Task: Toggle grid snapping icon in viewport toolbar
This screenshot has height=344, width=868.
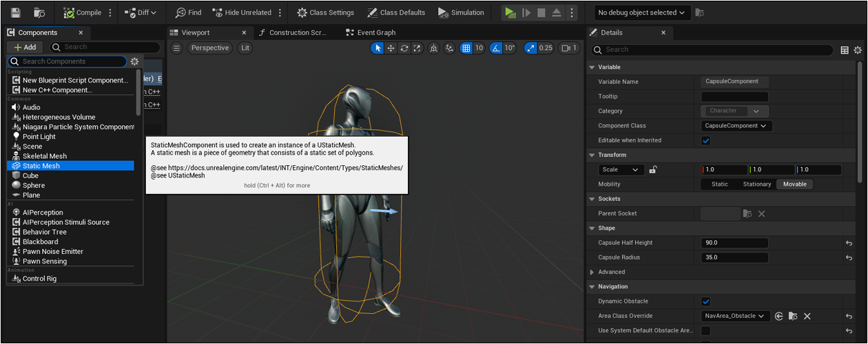Action: pos(466,48)
